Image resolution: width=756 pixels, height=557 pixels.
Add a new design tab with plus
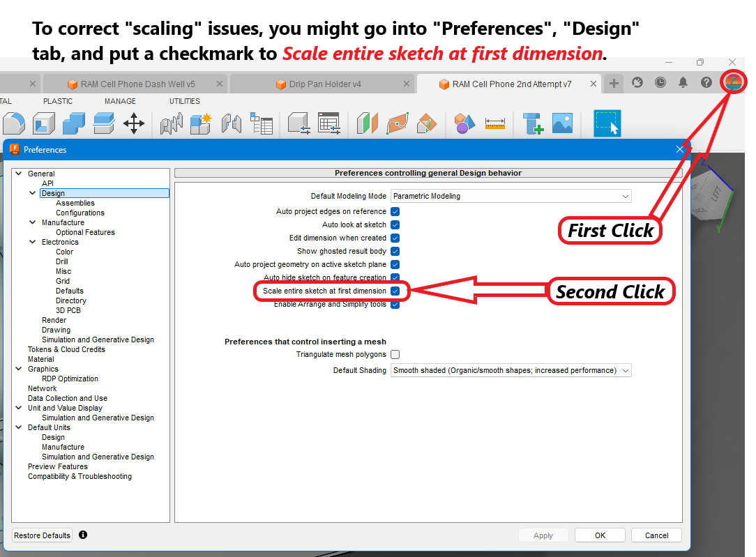(x=614, y=84)
